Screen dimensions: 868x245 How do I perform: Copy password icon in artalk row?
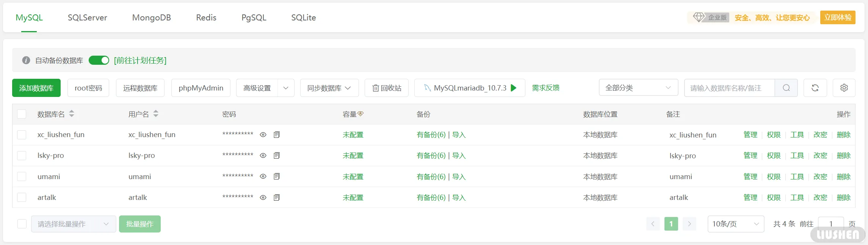click(277, 197)
